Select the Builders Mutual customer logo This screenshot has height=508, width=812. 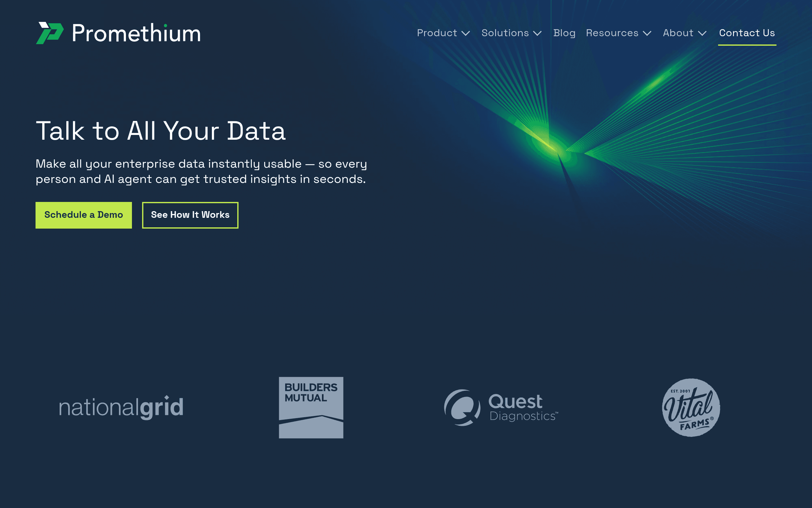(x=311, y=408)
